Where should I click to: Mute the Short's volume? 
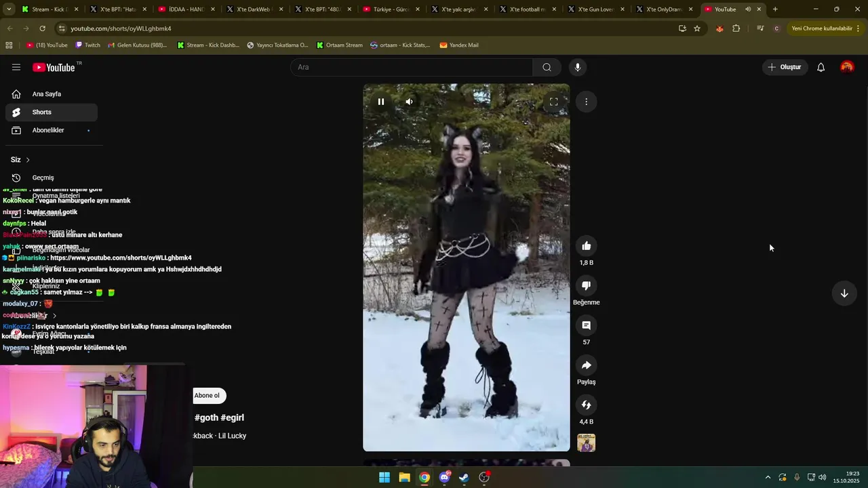coord(409,102)
